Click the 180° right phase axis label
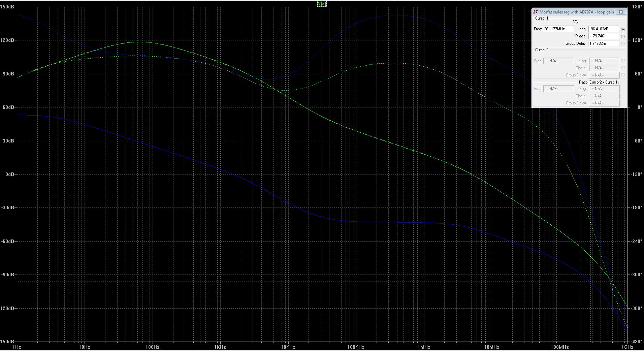The image size is (644, 351). pos(637,7)
